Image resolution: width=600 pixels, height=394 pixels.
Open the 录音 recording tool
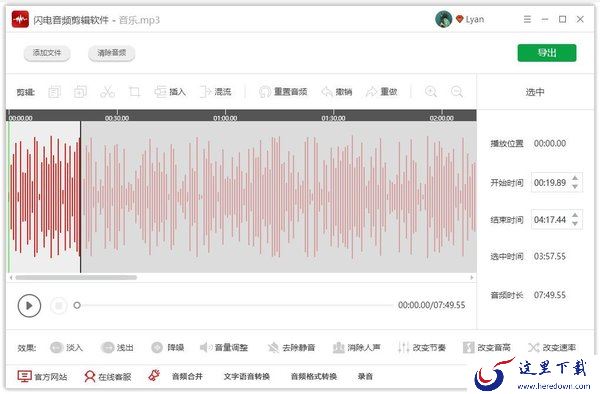[x=365, y=376]
